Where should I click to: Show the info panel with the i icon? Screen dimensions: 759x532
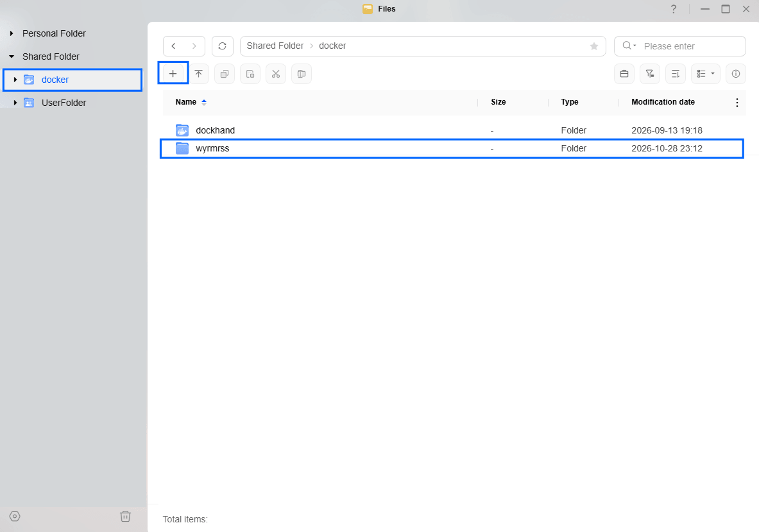point(736,74)
